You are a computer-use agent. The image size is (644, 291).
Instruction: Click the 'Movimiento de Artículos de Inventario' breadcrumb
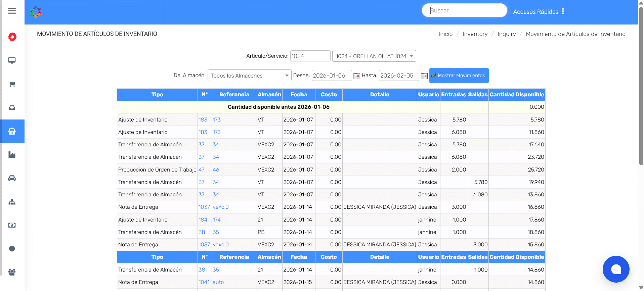(575, 34)
